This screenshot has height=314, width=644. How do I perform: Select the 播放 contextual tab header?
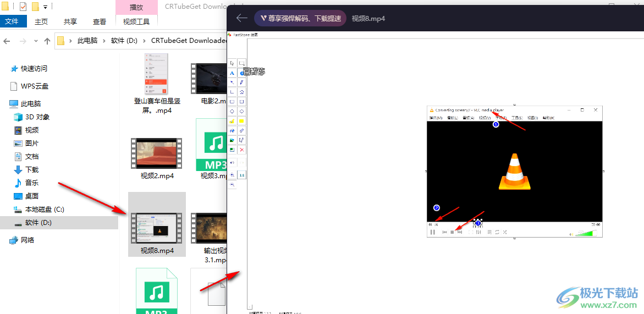point(136,7)
